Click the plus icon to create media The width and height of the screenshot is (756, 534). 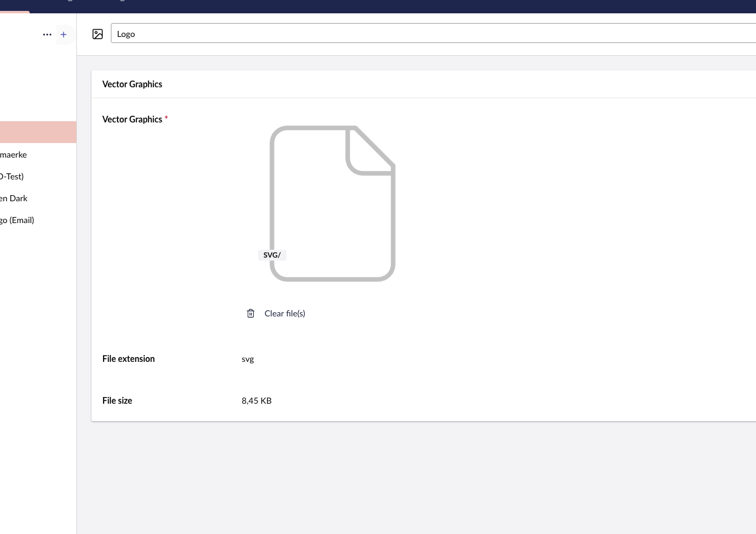tap(64, 35)
